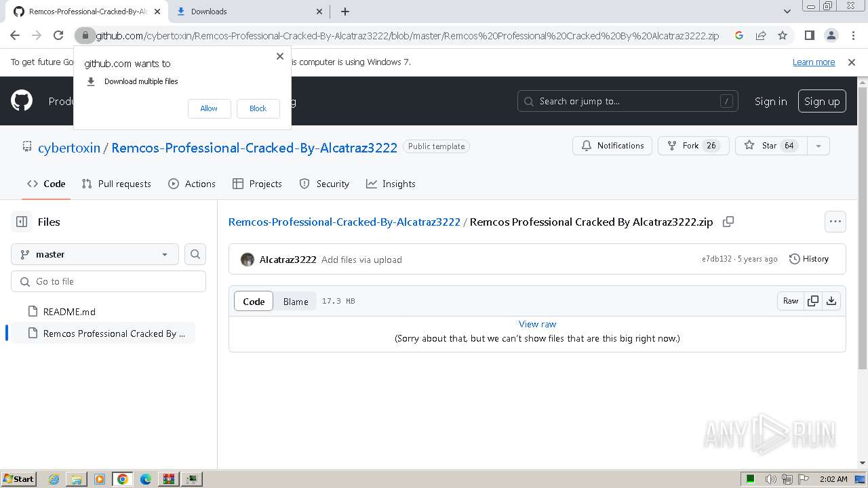
Task: Download the raw file icon
Action: [x=831, y=301]
